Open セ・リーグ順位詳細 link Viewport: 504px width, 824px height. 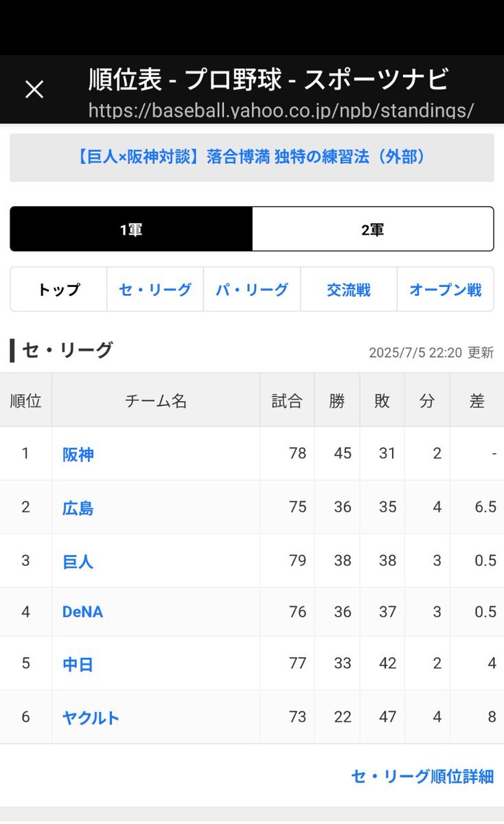[x=422, y=777]
